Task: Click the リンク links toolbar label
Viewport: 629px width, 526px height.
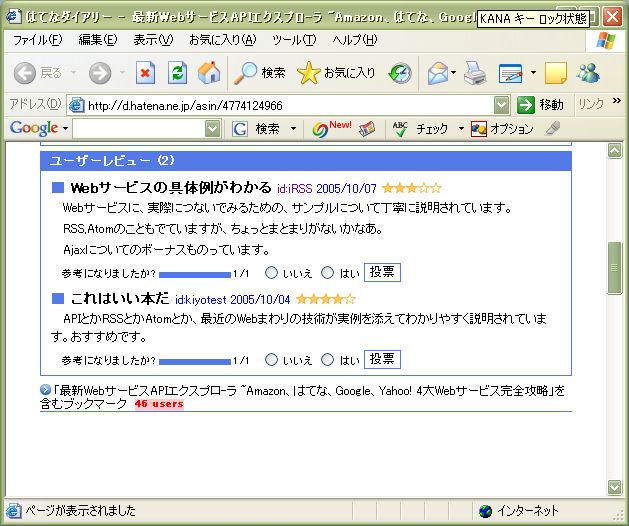Action: tap(590, 104)
